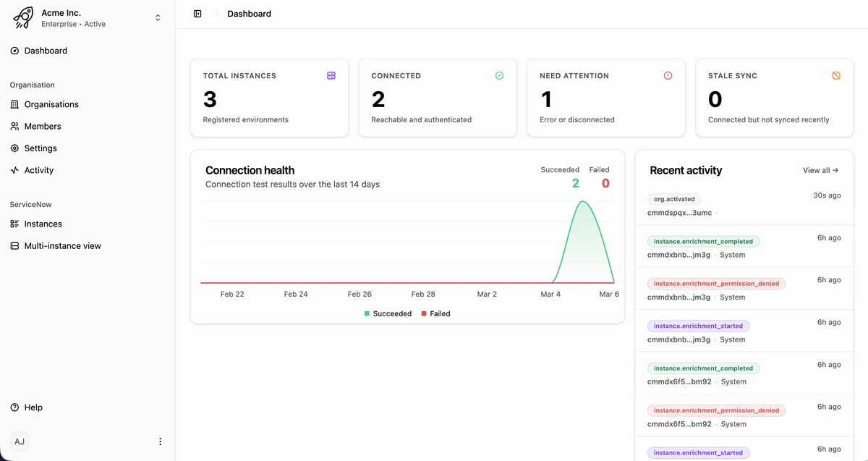Click the Settings gear icon
Image resolution: width=868 pixels, height=461 pixels.
(14, 148)
